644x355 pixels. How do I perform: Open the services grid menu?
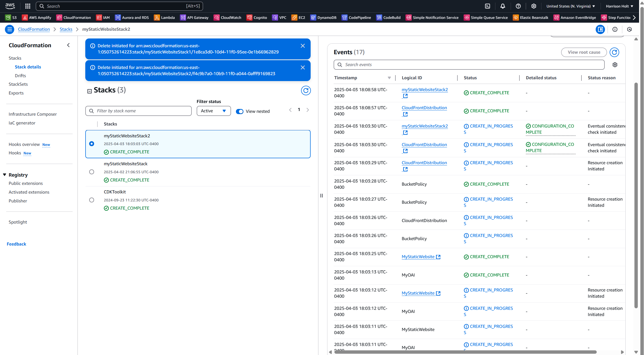28,6
